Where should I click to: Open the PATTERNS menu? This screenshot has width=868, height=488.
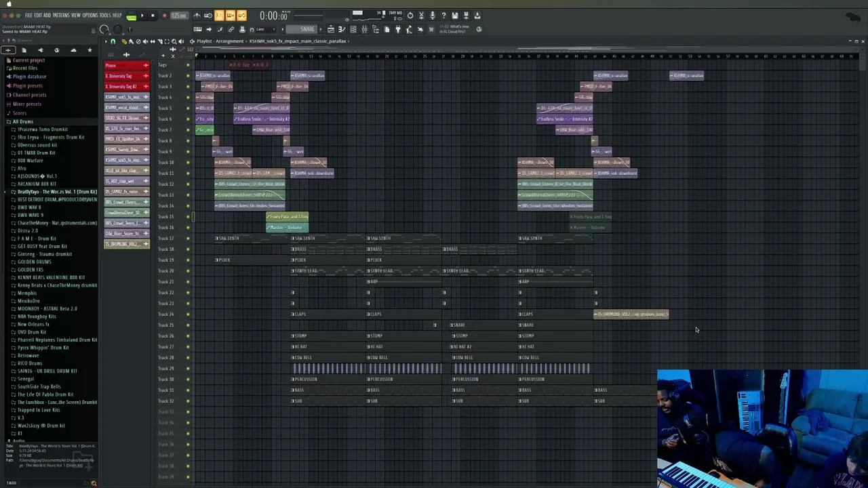61,15
